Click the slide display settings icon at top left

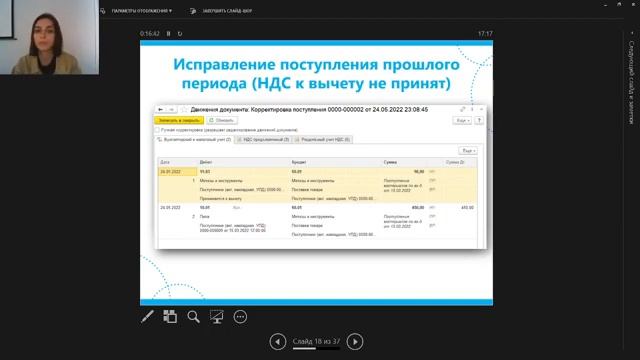coord(103,11)
